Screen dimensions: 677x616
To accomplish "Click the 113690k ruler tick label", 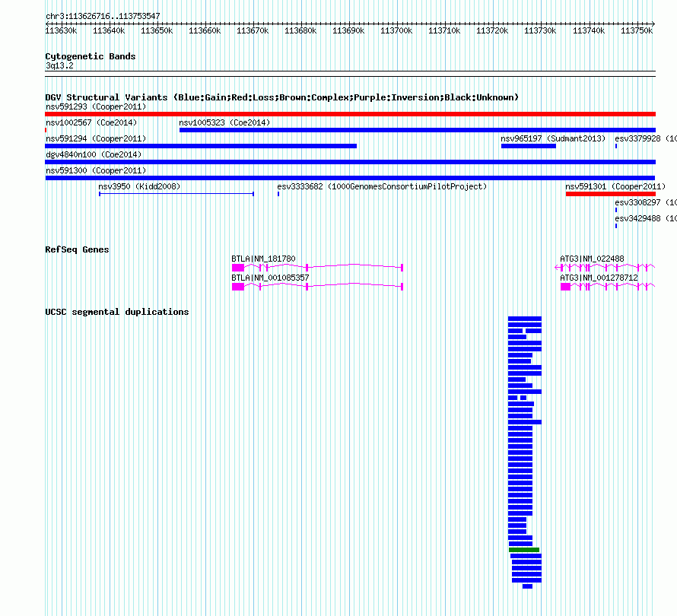I will pyautogui.click(x=348, y=30).
